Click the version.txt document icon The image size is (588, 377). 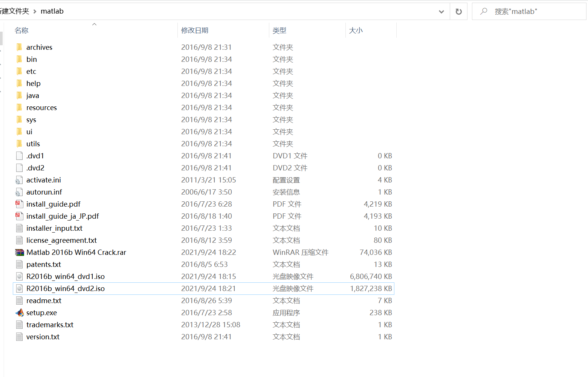[x=19, y=337]
